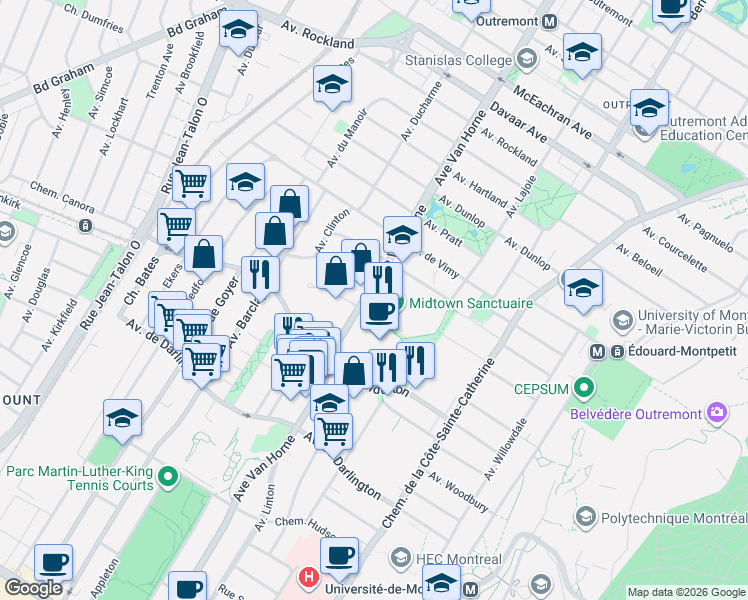
Task: Click the Édouard-Montpetit station label
Action: [x=683, y=352]
